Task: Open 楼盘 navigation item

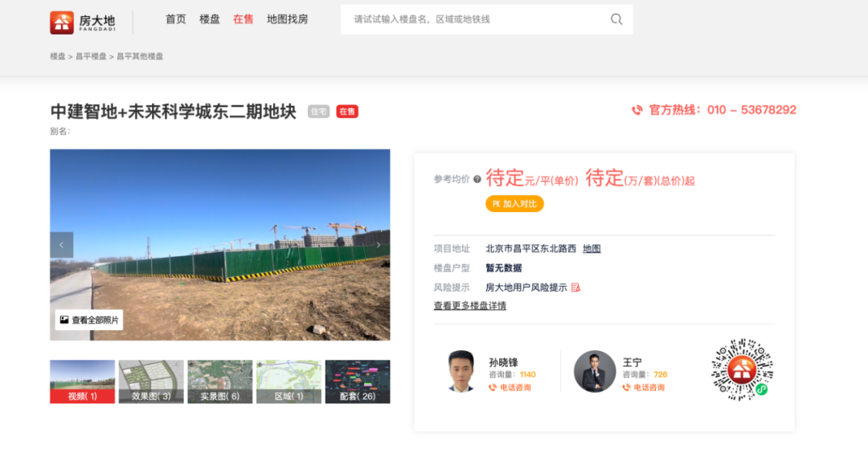Action: 210,19
